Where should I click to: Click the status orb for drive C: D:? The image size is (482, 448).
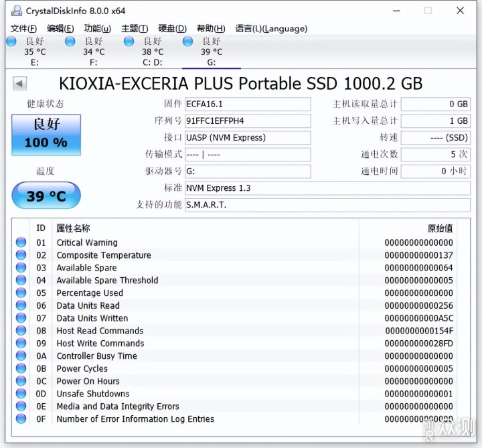[129, 42]
